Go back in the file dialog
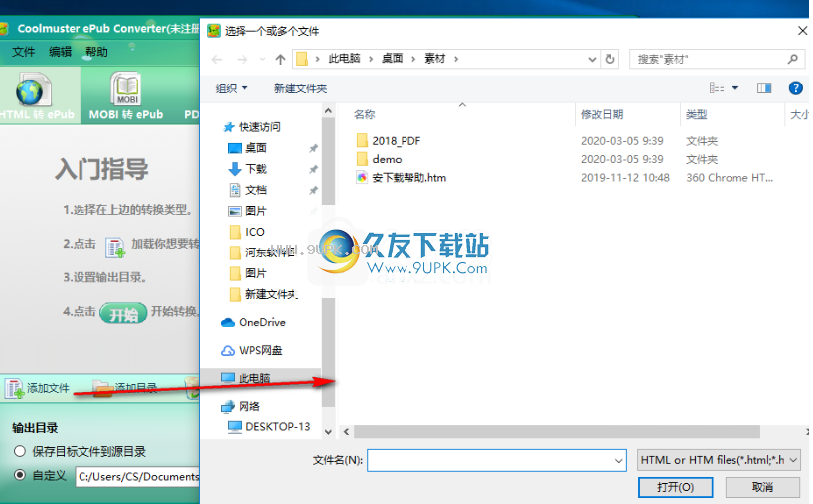Screen dimensions: 813x504 [217, 59]
